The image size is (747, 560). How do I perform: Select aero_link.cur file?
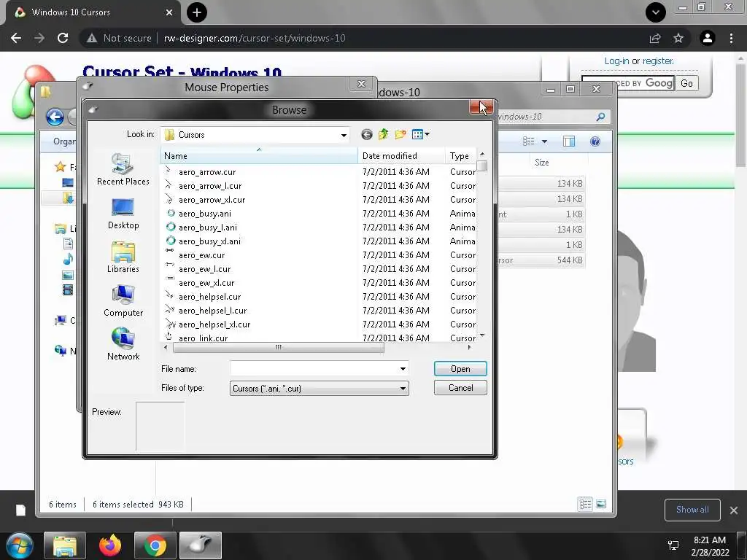(203, 337)
